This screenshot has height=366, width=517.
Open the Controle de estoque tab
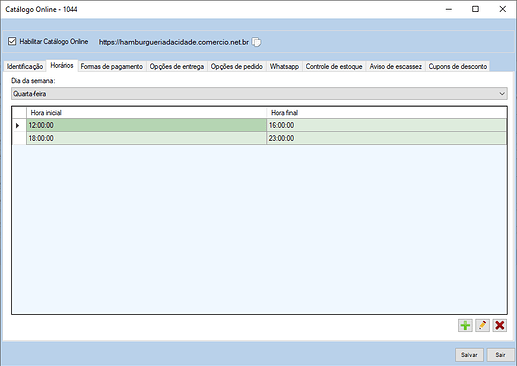pyautogui.click(x=334, y=66)
